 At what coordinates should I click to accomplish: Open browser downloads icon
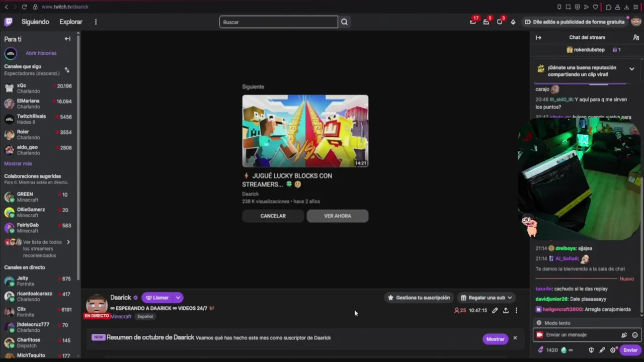pos(626,7)
